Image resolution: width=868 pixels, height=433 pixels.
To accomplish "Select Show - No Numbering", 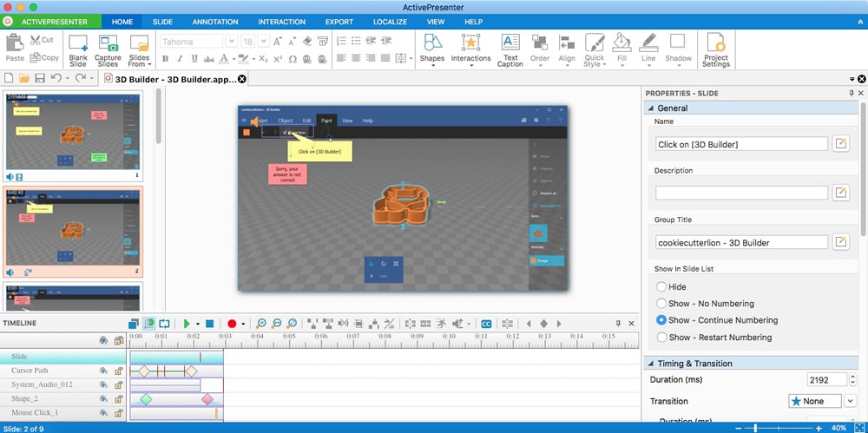I will [x=661, y=304].
